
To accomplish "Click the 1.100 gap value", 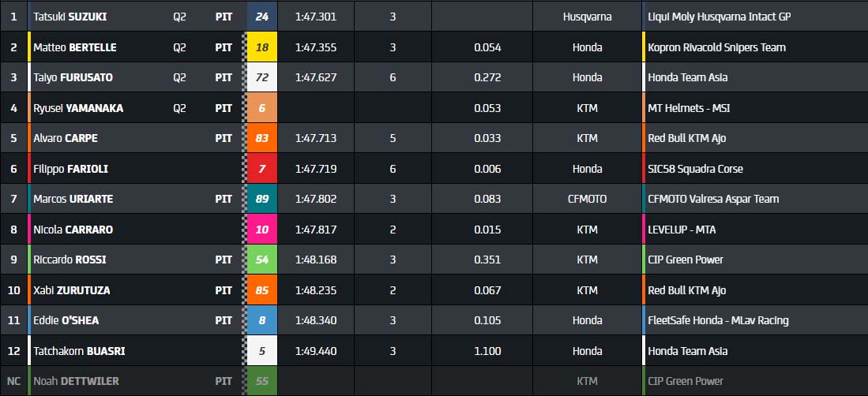I will point(487,351).
